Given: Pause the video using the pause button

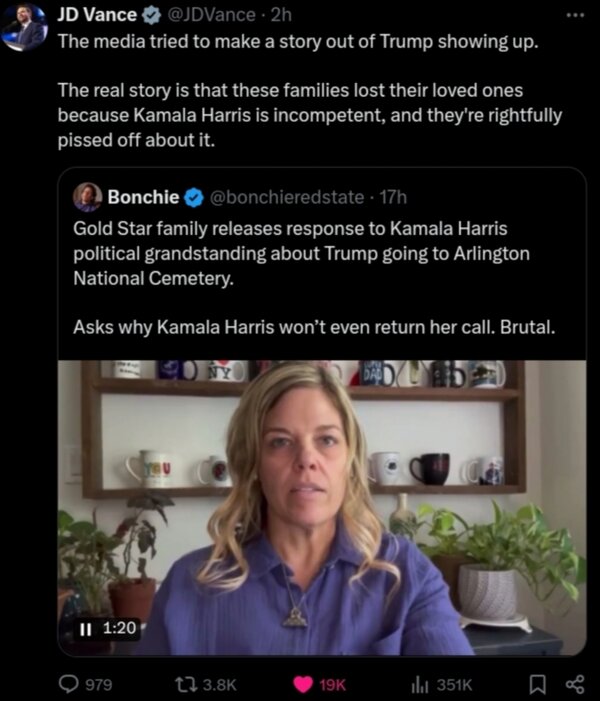Looking at the screenshot, I should point(87,628).
